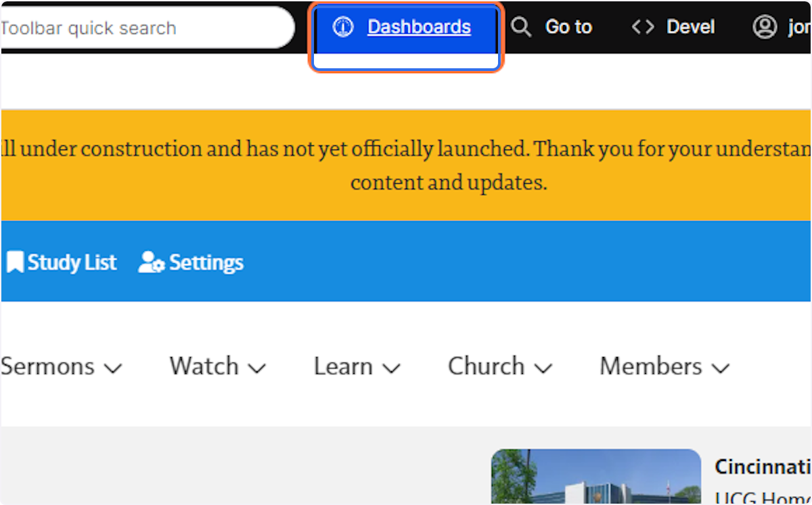The height and width of the screenshot is (505, 812).
Task: Open the Church dropdown
Action: pyautogui.click(x=543, y=368)
